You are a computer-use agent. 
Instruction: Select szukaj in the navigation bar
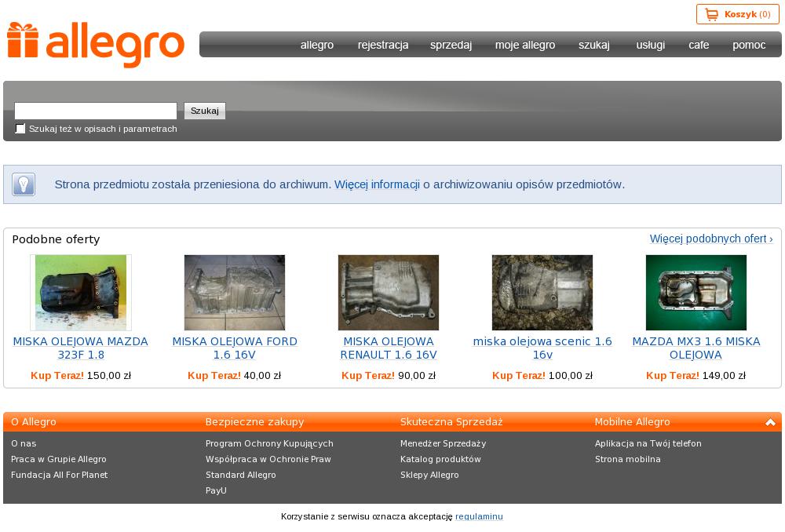coord(594,45)
